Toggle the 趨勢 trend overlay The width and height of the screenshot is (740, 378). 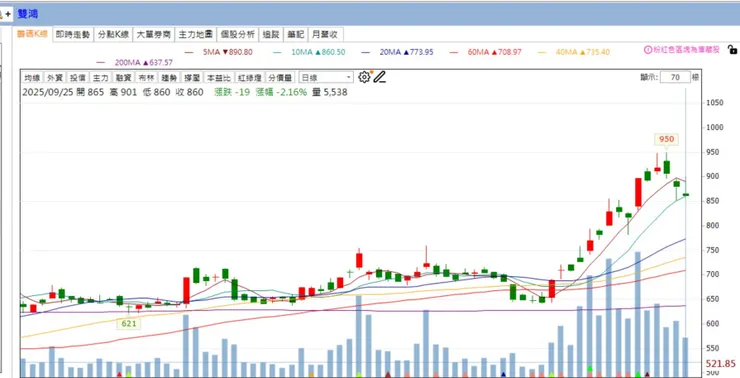(168, 78)
